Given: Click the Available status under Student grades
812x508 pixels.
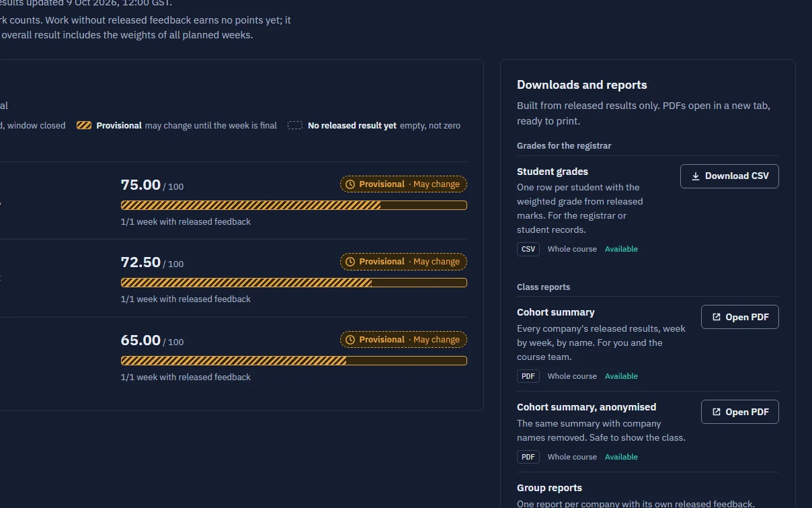Looking at the screenshot, I should (x=621, y=249).
